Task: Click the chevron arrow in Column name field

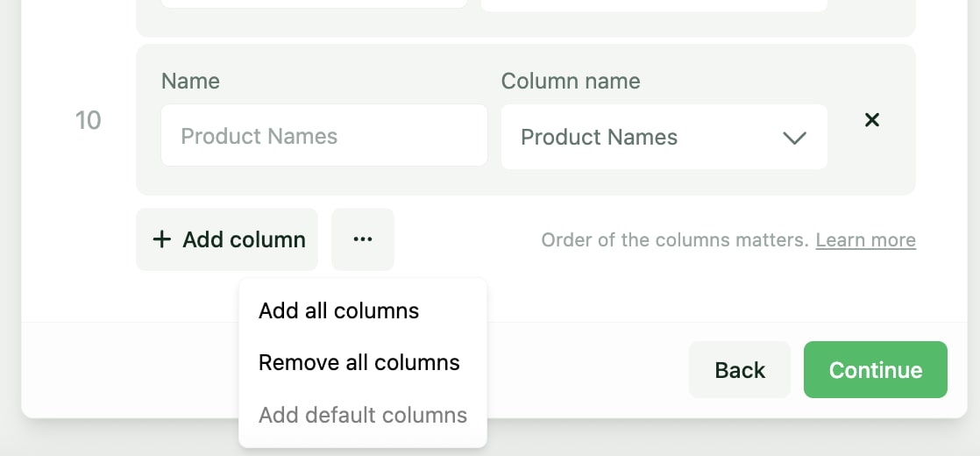Action: pos(794,138)
